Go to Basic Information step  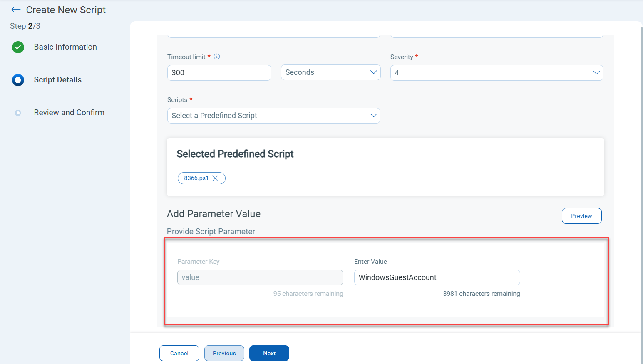pyautogui.click(x=65, y=47)
